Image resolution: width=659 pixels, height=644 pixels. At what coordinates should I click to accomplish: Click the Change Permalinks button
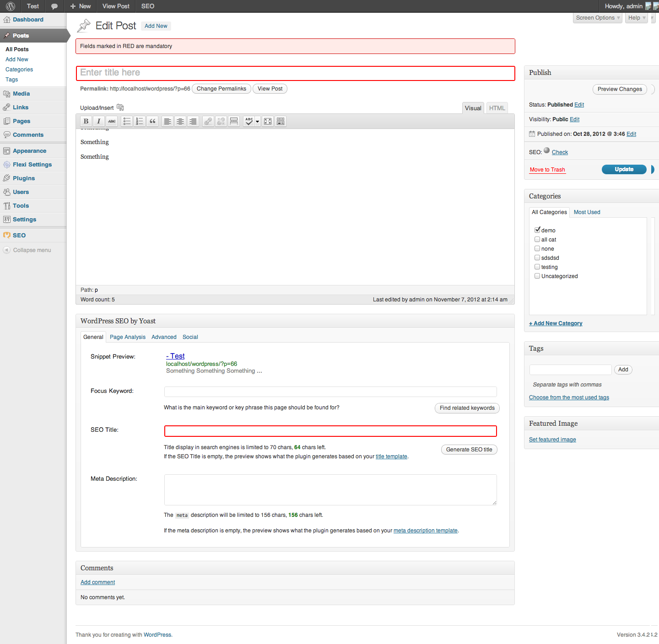point(221,89)
